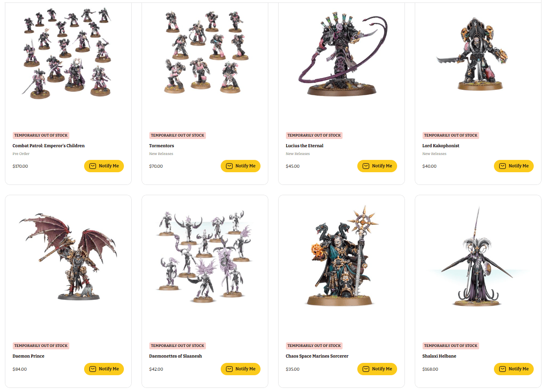Open the Combat Patrol: Emperor's Children product title
Viewport: 553px width, 392px height.
click(x=48, y=146)
